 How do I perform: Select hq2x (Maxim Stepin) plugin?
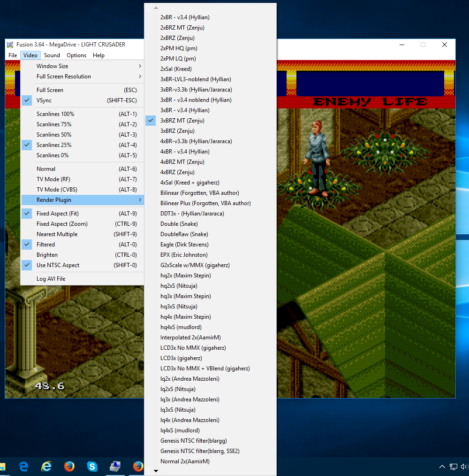tap(210, 276)
